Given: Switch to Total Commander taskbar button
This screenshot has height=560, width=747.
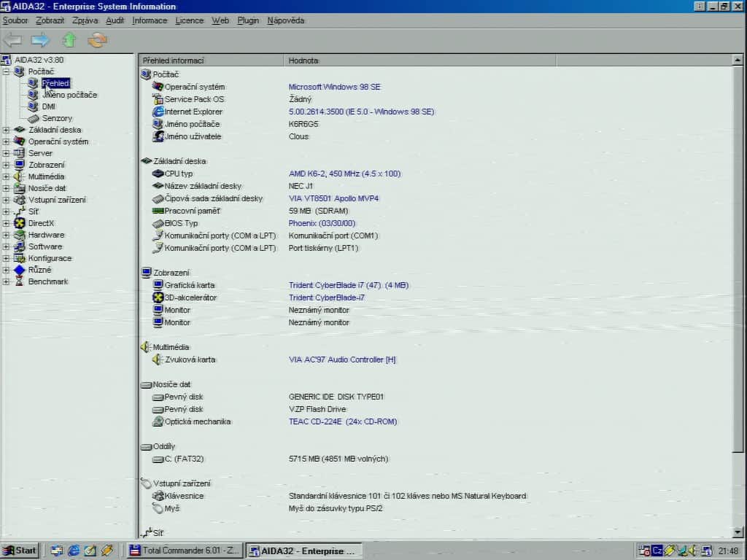Looking at the screenshot, I should click(x=185, y=551).
